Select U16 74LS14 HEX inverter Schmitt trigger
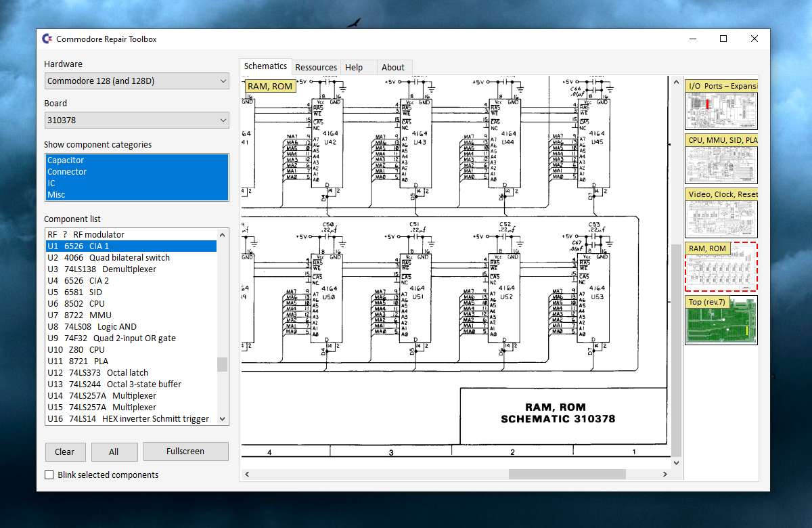 coord(131,419)
